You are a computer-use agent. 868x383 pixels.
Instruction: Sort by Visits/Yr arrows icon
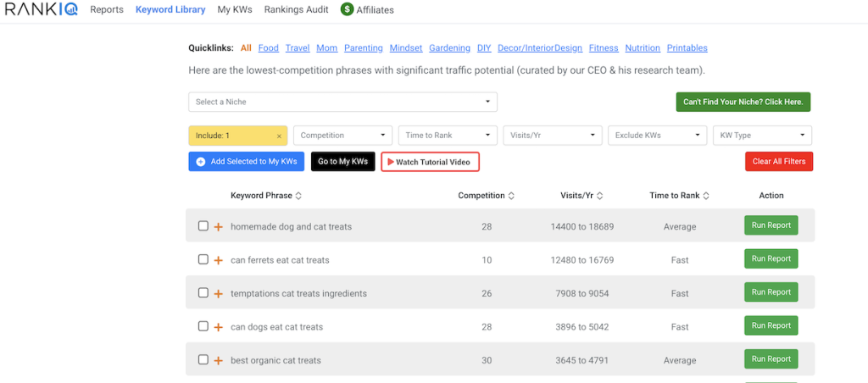tap(599, 196)
